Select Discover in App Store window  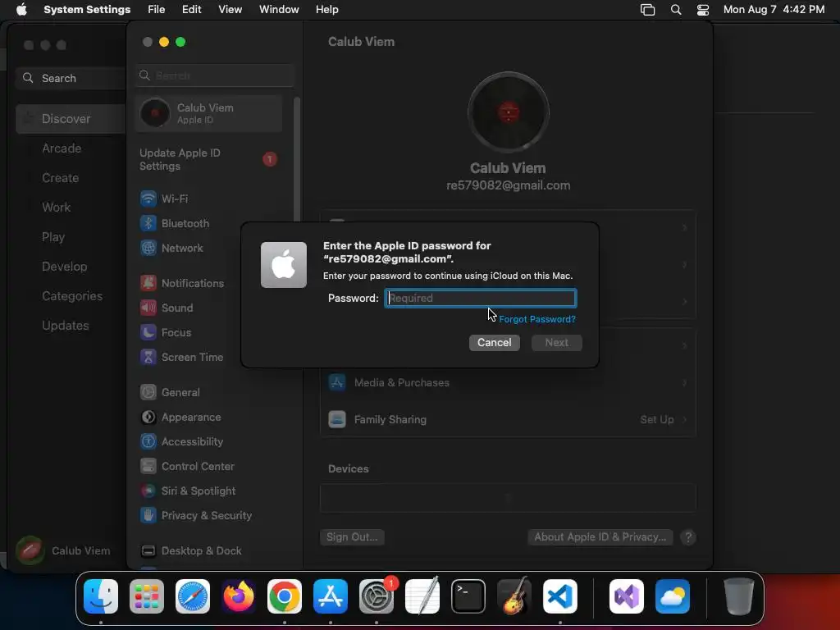coord(71,118)
